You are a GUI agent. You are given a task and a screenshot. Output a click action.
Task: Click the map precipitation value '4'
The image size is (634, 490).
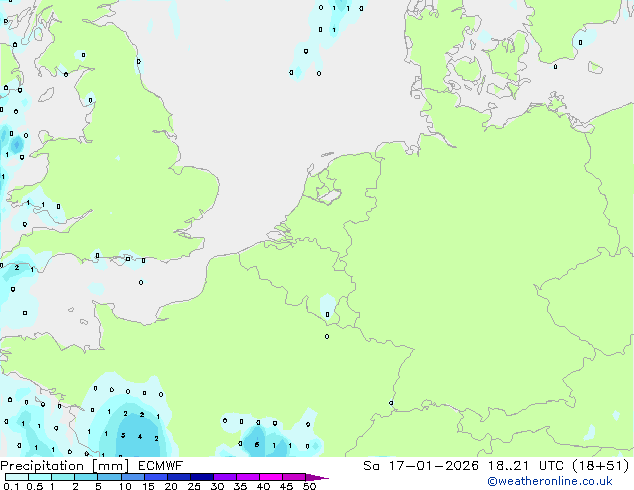(x=139, y=437)
